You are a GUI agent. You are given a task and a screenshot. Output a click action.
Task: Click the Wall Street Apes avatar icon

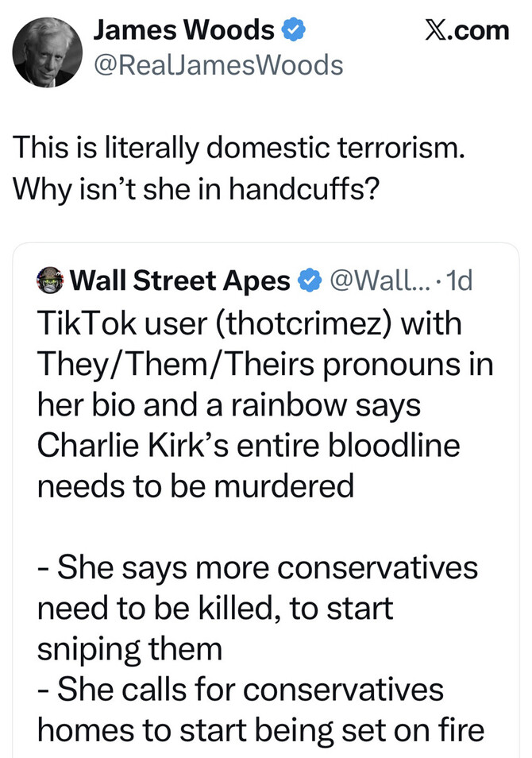pyautogui.click(x=51, y=280)
